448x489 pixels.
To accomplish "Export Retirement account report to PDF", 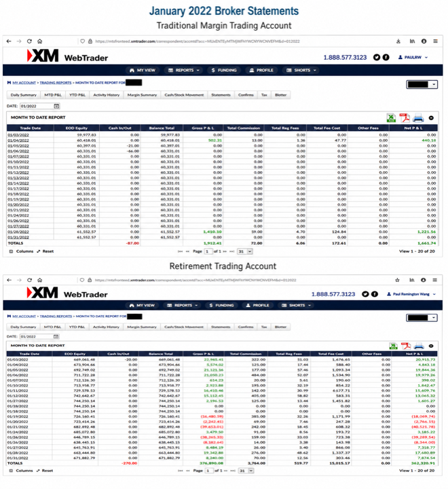I will (x=406, y=346).
